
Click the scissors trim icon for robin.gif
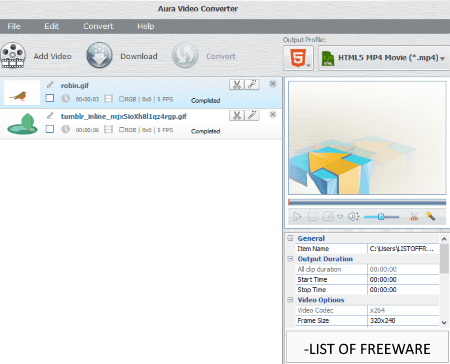[x=237, y=85]
